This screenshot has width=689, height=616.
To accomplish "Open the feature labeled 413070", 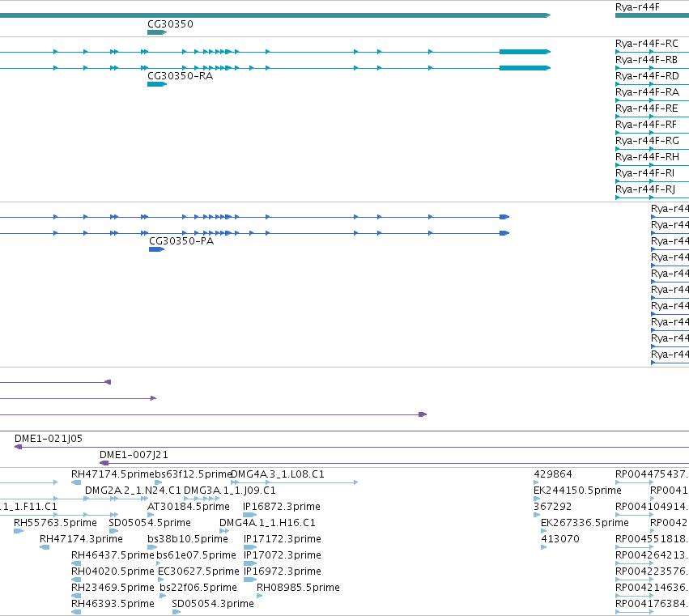I will [x=560, y=539].
